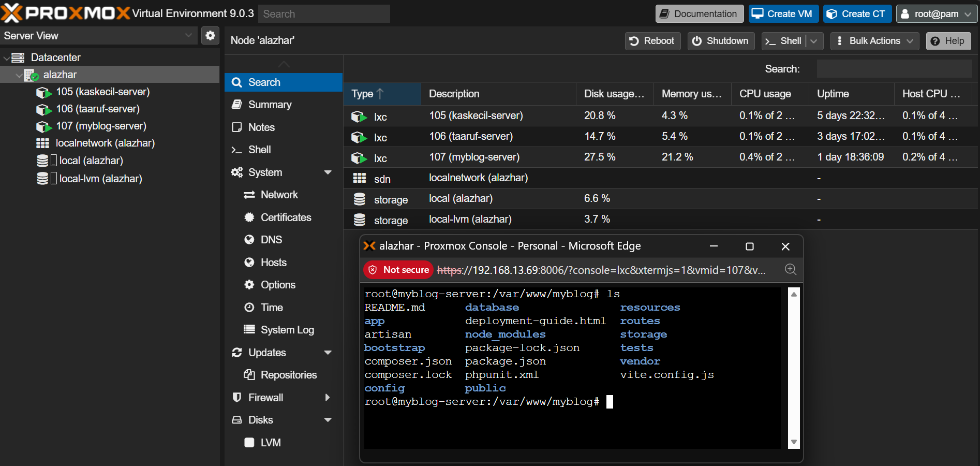Click the Proxmox logo in the header
The image size is (980, 466).
pos(66,13)
